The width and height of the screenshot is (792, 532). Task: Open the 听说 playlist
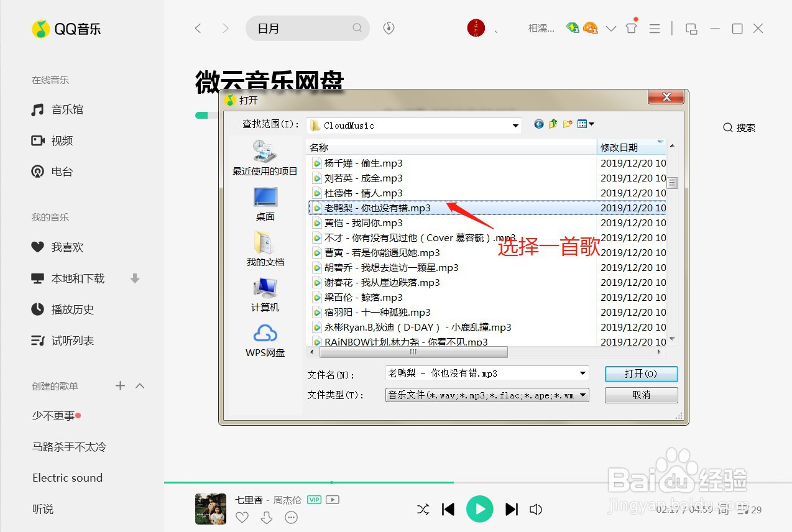(43, 509)
